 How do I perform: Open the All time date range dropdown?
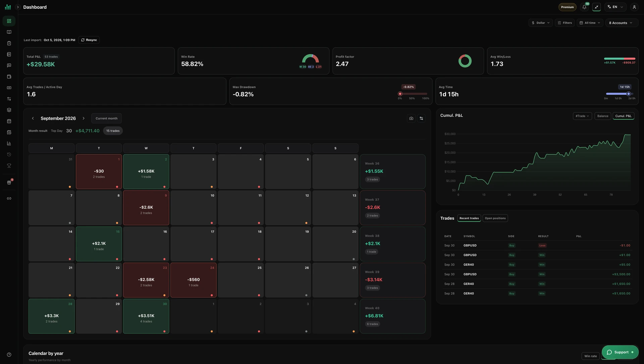pyautogui.click(x=590, y=23)
